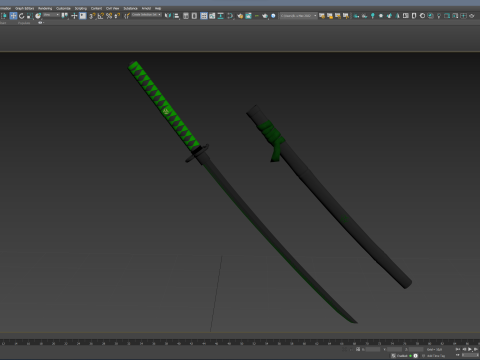480x360 pixels.
Task: Click the fourth project folder icon after path dropdown
Action: click(346, 16)
